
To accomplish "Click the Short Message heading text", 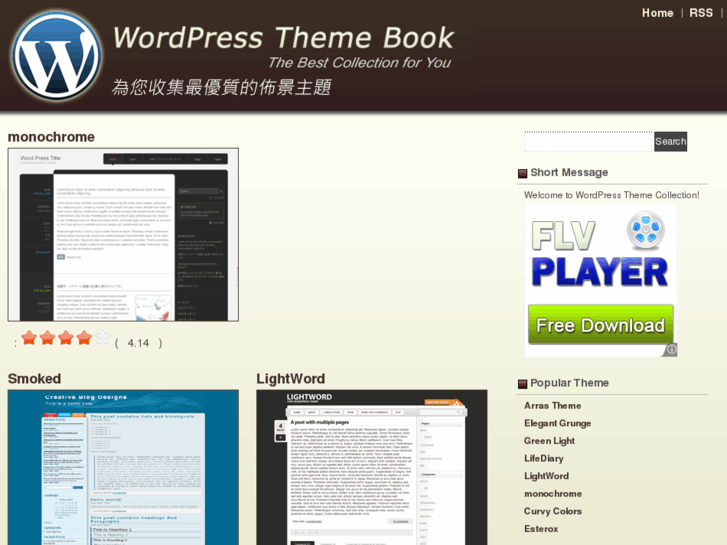I will (x=569, y=173).
